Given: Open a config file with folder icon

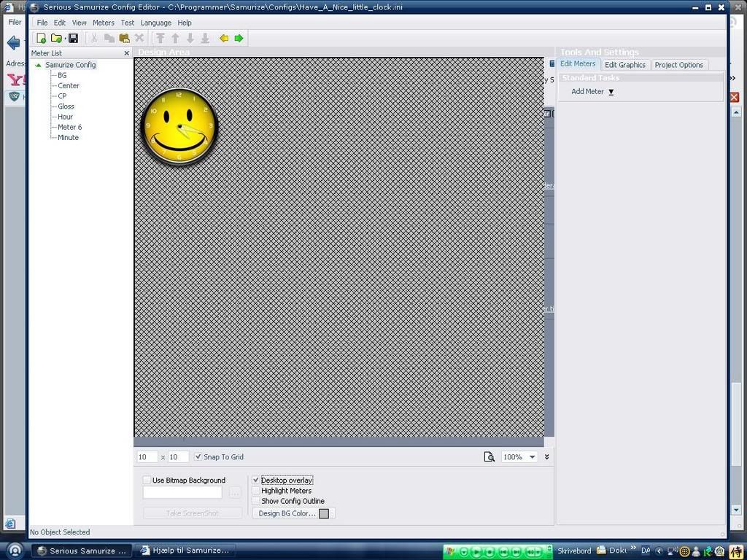Looking at the screenshot, I should tap(56, 38).
